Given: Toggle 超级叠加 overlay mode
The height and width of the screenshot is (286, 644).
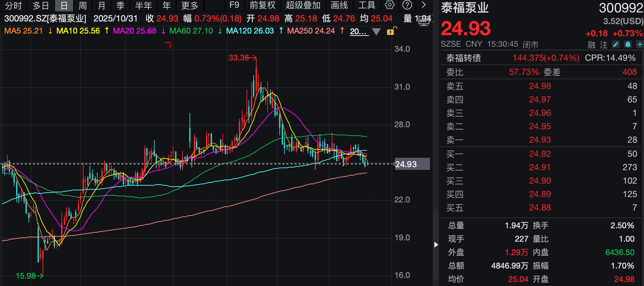Looking at the screenshot, I should [303, 5].
